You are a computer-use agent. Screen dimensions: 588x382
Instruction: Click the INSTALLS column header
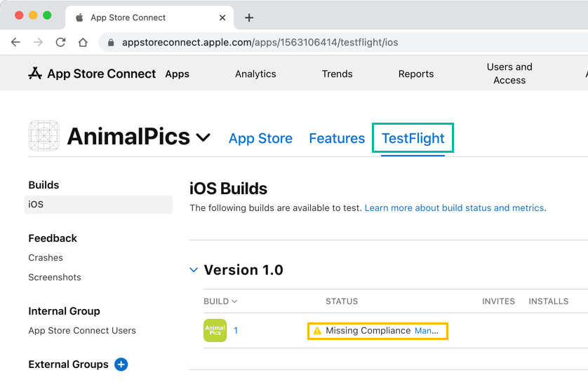tap(548, 301)
